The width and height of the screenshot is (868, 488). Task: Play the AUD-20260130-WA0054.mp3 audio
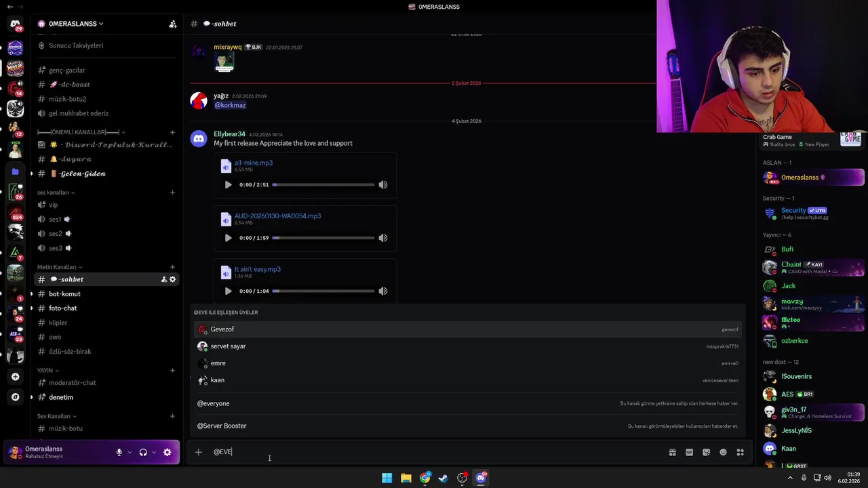228,238
